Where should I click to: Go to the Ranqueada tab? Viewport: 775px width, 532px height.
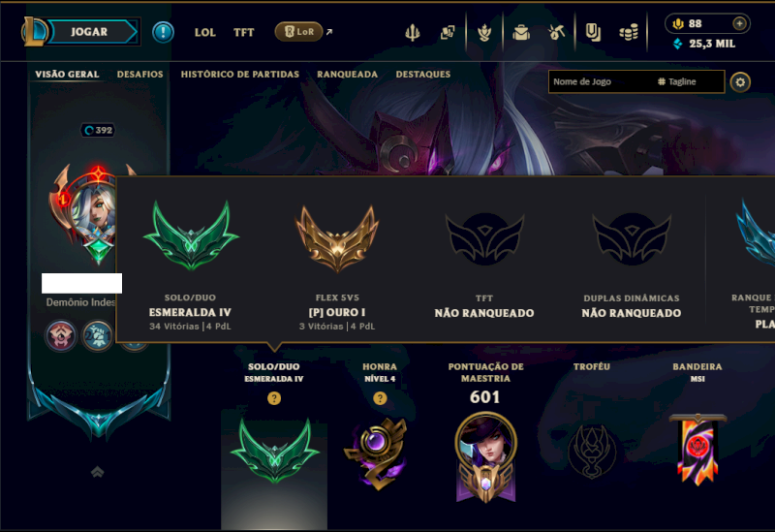[x=347, y=75]
